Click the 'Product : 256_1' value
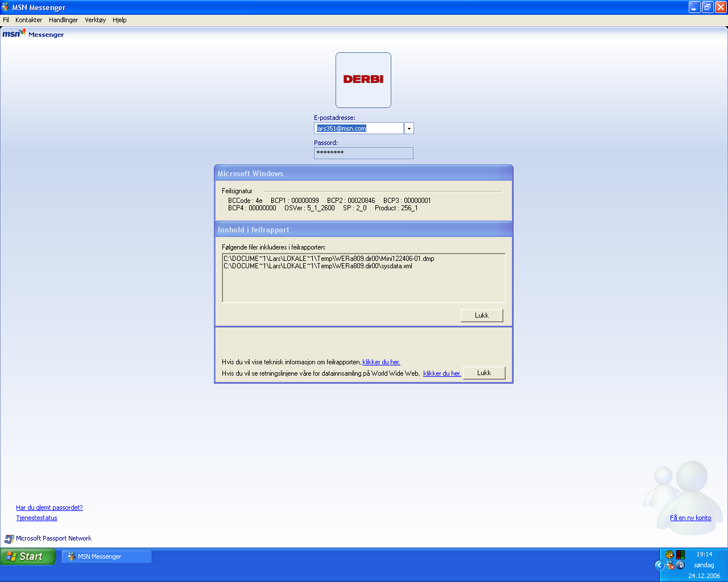Image resolution: width=728 pixels, height=582 pixels. pyautogui.click(x=396, y=208)
